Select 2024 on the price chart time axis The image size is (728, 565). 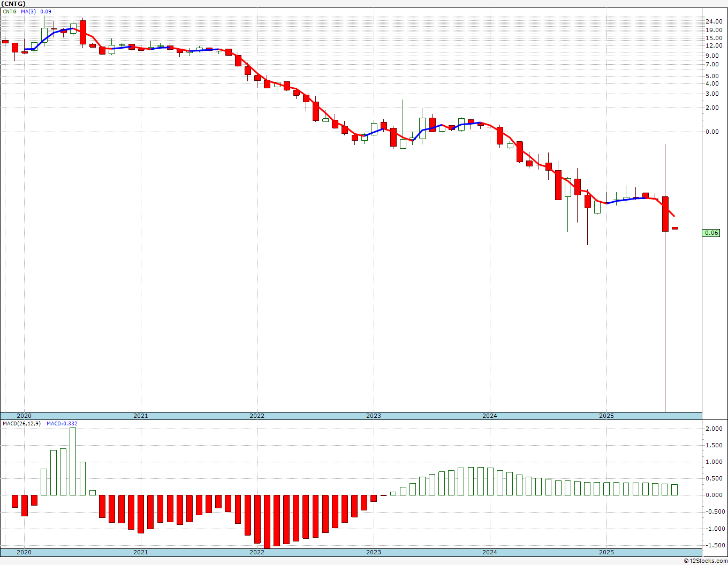490,416
